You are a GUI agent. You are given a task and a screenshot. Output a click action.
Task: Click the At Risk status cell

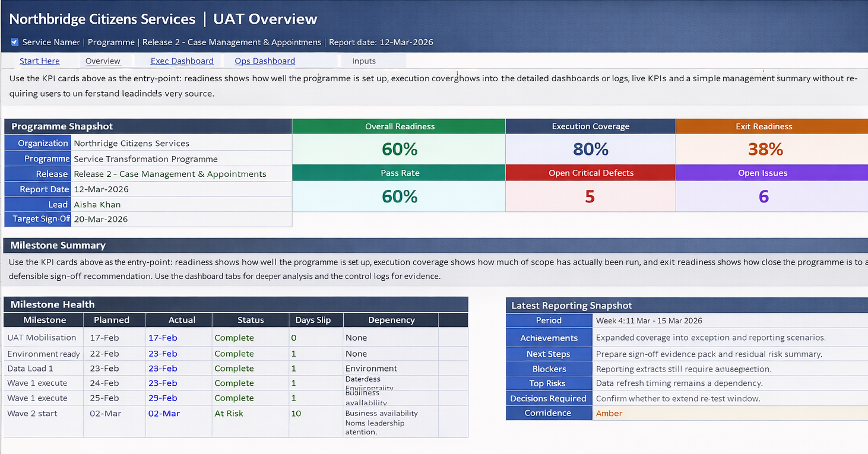pyautogui.click(x=251, y=421)
